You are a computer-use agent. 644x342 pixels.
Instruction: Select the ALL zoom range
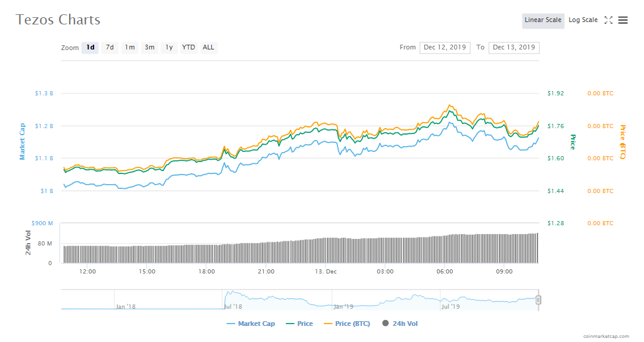tap(208, 47)
